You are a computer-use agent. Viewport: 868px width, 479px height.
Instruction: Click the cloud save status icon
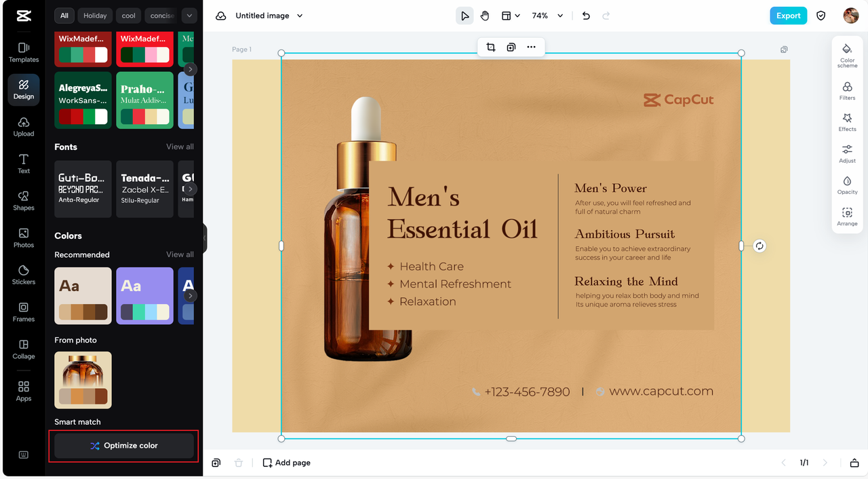pyautogui.click(x=220, y=16)
